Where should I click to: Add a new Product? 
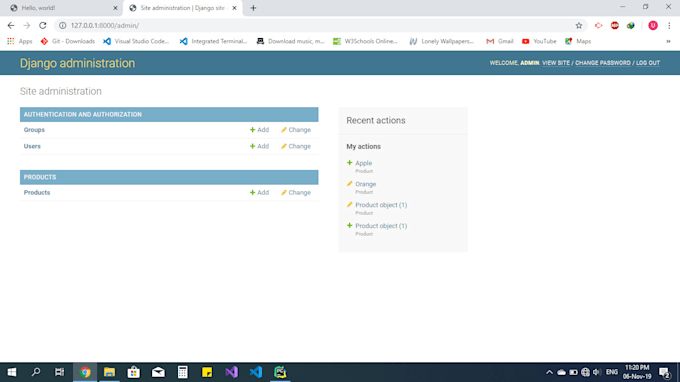click(x=259, y=193)
